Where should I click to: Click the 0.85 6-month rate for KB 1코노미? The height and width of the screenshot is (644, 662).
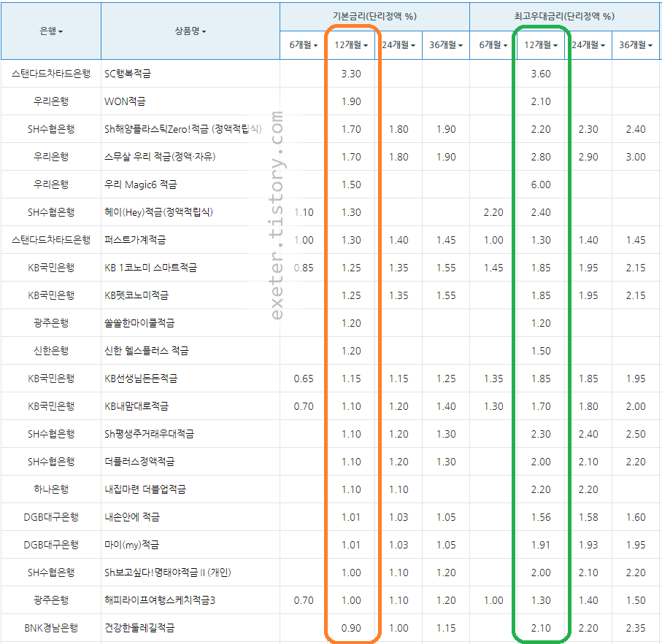coord(303,268)
